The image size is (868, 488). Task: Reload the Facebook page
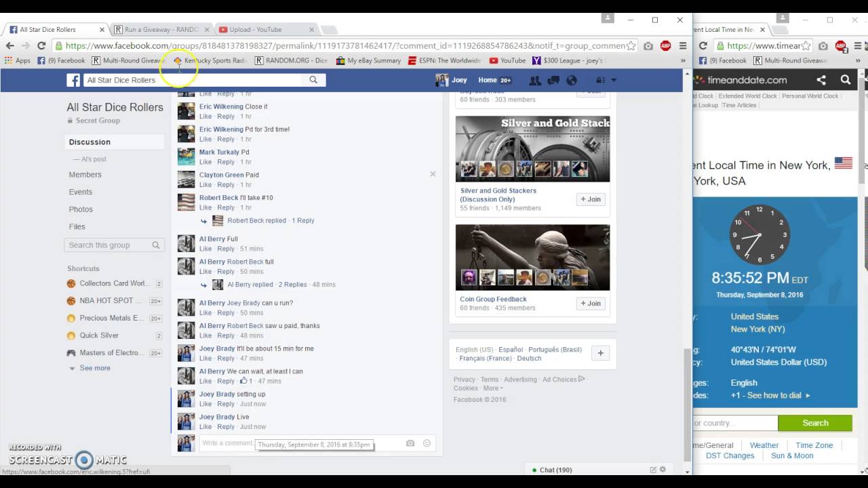[41, 45]
